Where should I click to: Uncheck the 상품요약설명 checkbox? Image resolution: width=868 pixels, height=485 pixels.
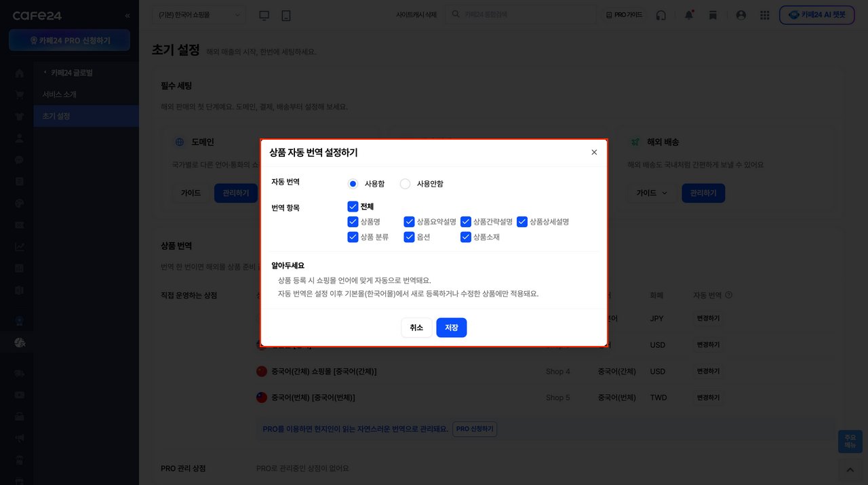tap(409, 222)
